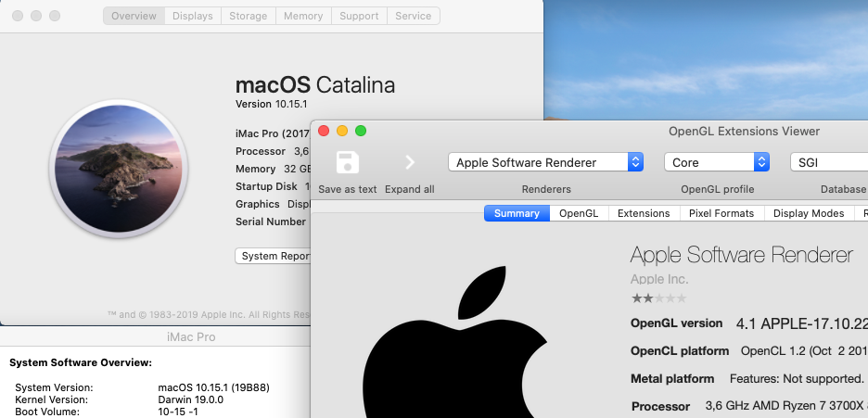
Task: Switch to the Extensions tab
Action: point(644,213)
